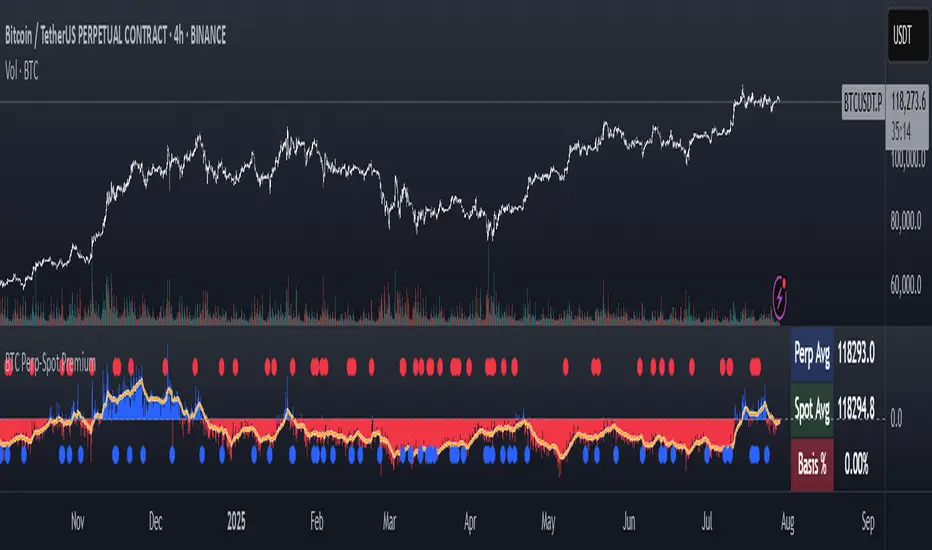The width and height of the screenshot is (932, 550).
Task: Click the green Spot Avg table cell
Action: tap(812, 408)
